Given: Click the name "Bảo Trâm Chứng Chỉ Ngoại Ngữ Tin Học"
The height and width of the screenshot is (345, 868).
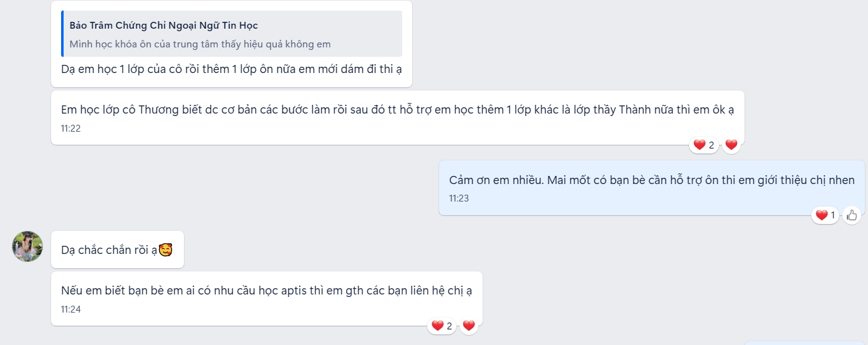Looking at the screenshot, I should pyautogui.click(x=163, y=26).
